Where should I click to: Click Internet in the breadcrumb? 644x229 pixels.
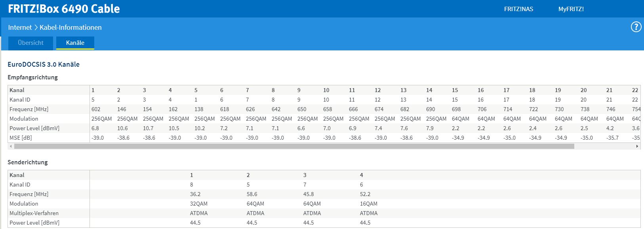click(20, 27)
